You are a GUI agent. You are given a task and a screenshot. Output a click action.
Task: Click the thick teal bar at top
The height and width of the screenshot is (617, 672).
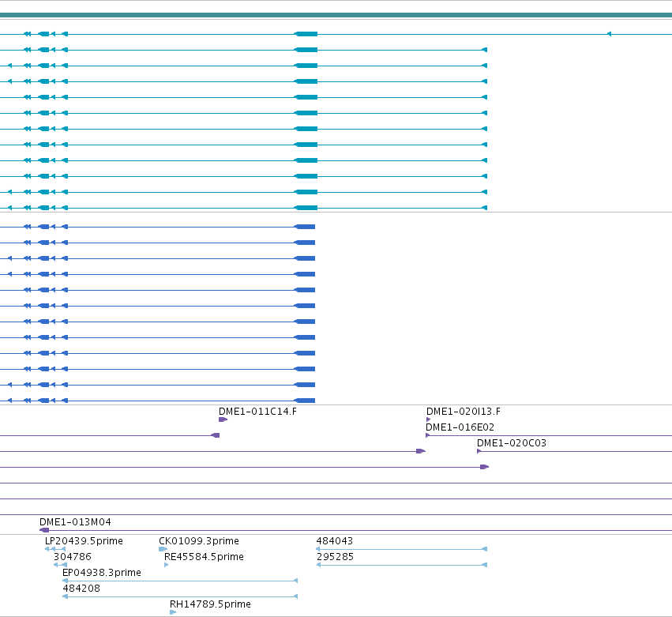pos(336,16)
